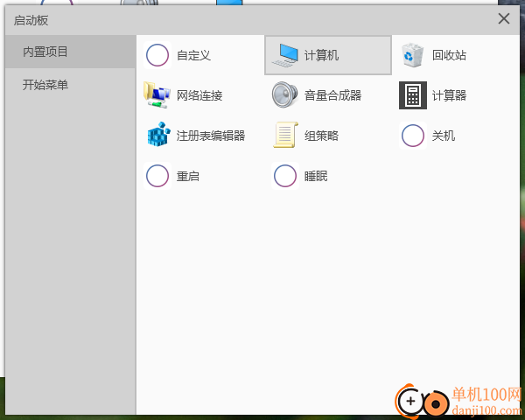
Task: Pick the 重启 circle icon
Action: [157, 176]
